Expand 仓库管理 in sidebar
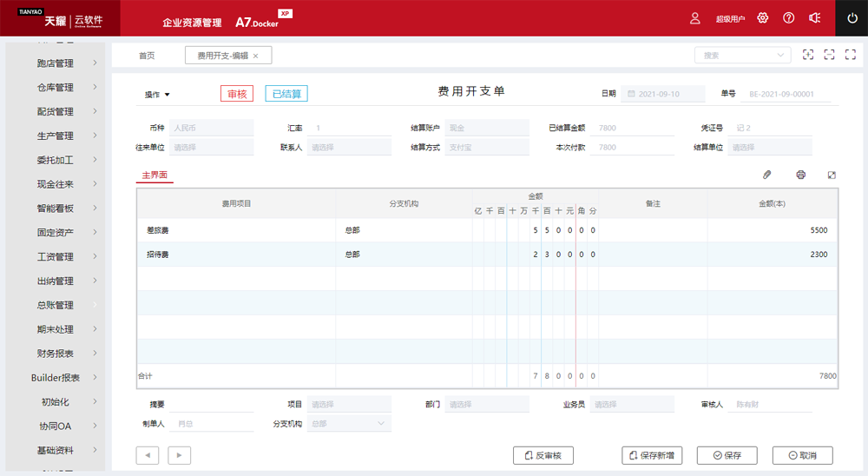Viewport: 868px width, 476px height. point(56,88)
